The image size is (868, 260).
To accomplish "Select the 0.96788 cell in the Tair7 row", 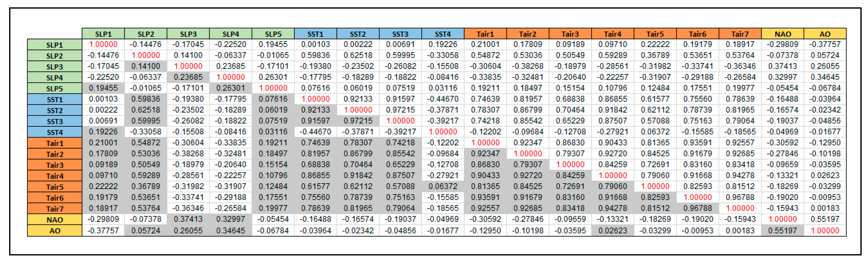I will (x=698, y=209).
